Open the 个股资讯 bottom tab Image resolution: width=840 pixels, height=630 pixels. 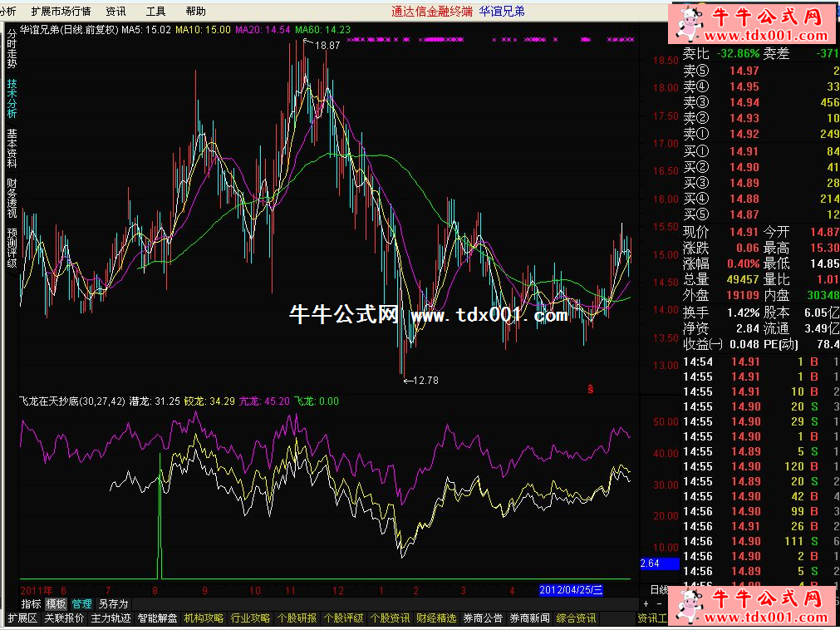click(390, 618)
